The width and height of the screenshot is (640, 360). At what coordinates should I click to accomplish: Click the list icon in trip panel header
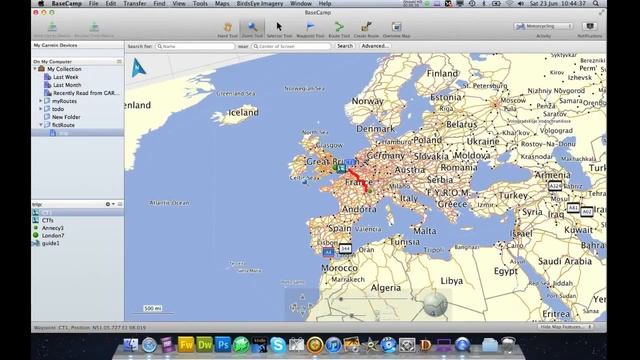pos(120,204)
